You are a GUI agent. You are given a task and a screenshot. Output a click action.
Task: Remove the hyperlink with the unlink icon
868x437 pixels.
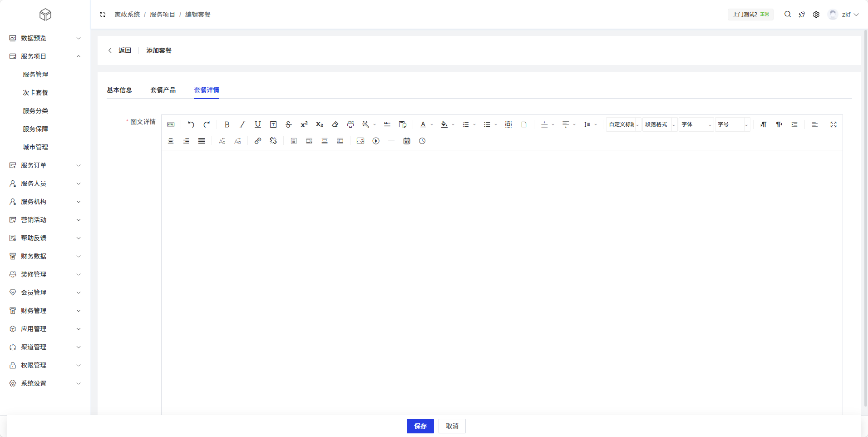[273, 141]
